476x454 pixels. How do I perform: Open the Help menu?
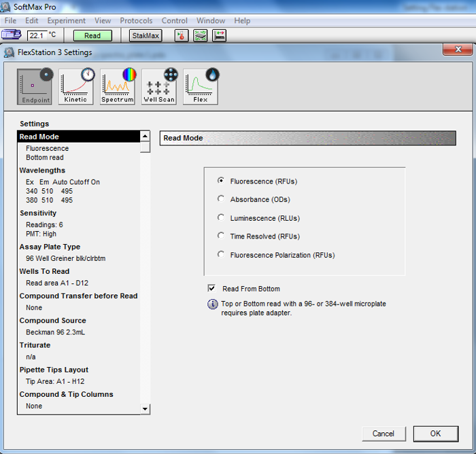(242, 20)
